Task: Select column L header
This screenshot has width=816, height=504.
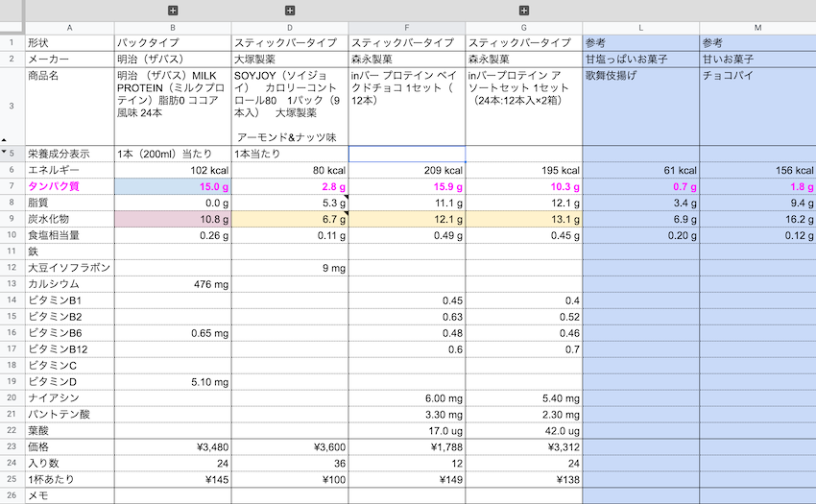Action: pos(641,28)
